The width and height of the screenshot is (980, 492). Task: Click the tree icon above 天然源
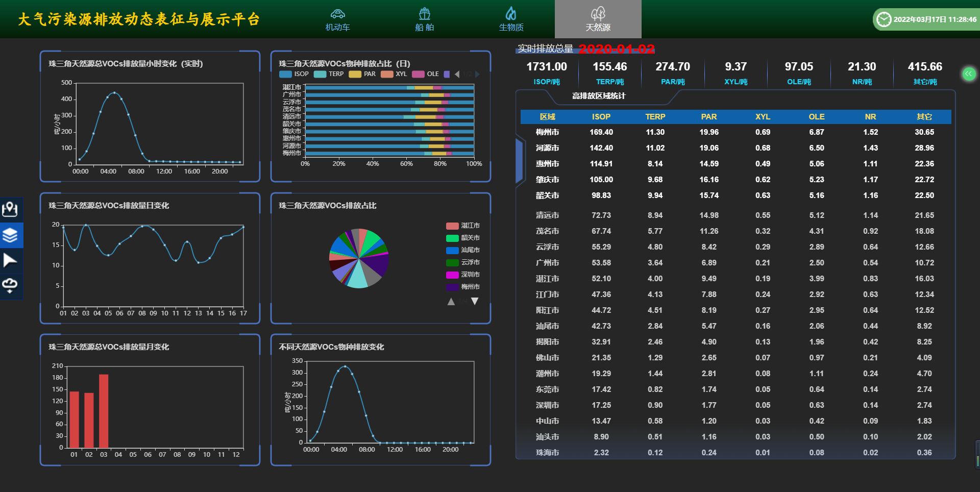pyautogui.click(x=598, y=13)
